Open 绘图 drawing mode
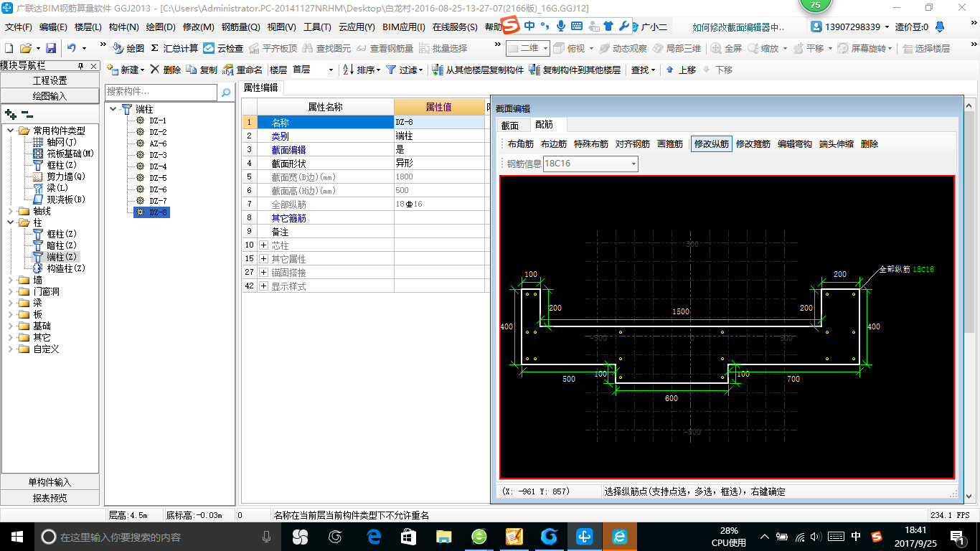This screenshot has width=980, height=551. [128, 48]
